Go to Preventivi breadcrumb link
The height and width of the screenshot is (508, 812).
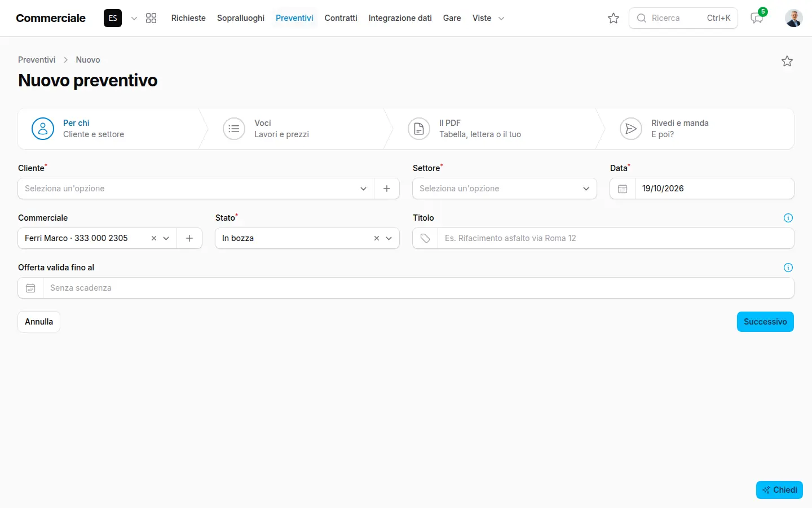(37, 60)
